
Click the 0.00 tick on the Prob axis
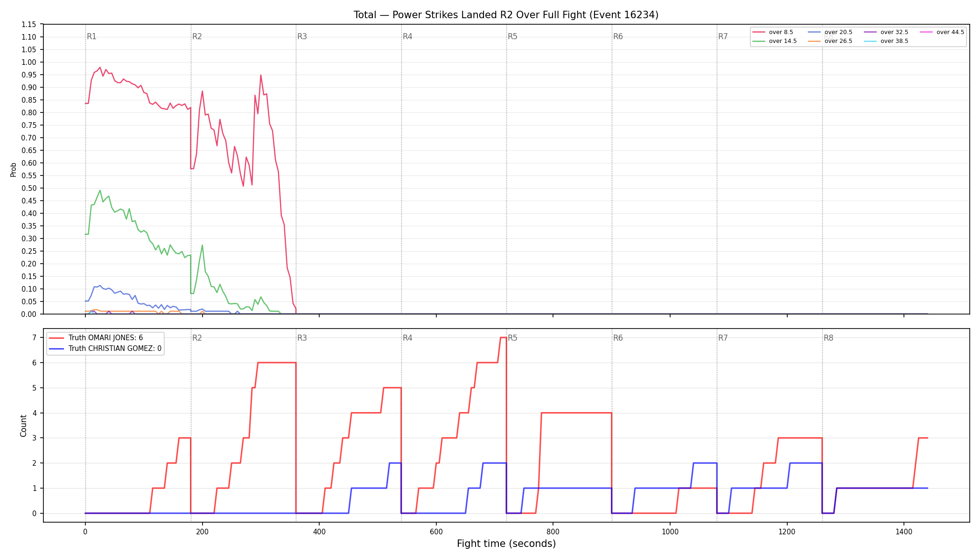(28, 314)
